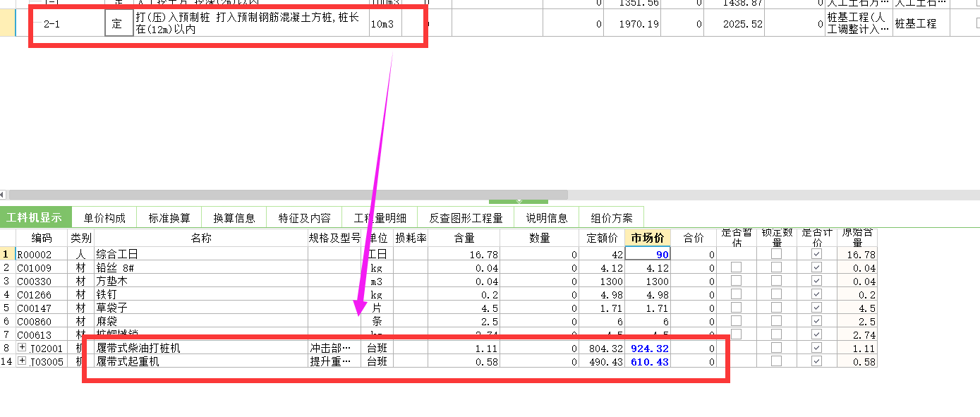This screenshot has height=417, width=980.
Task: Select code cell C00330
Action: click(x=42, y=281)
